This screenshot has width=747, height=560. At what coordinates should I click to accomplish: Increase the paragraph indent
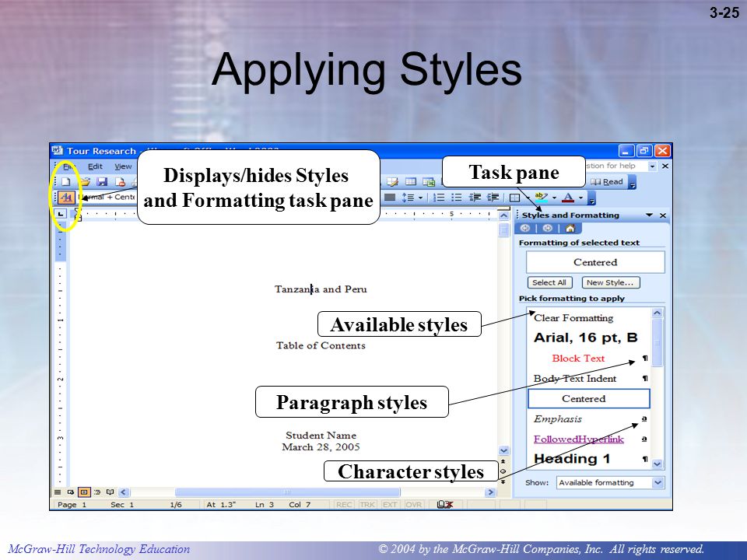493,197
